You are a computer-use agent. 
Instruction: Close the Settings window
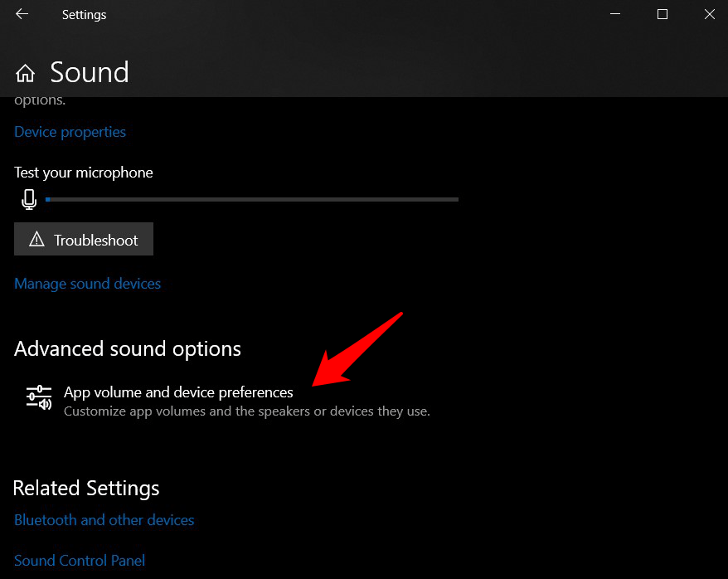[x=710, y=14]
